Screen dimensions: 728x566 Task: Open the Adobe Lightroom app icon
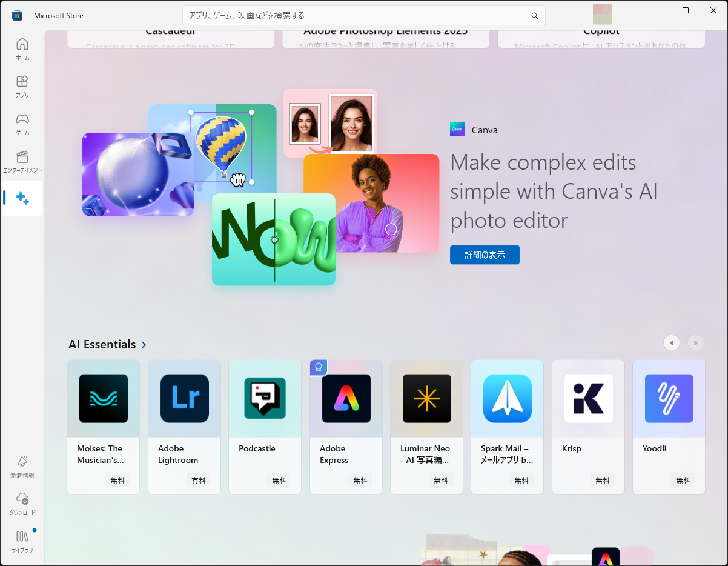(185, 398)
